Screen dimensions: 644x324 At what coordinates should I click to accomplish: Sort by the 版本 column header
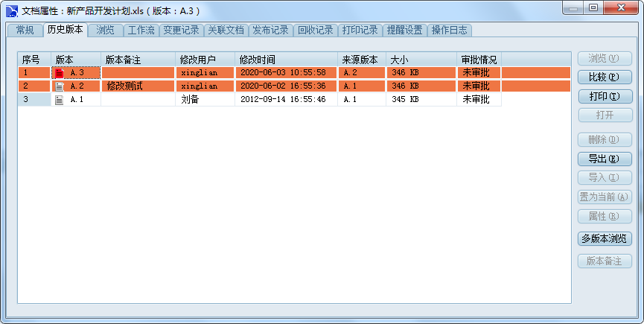click(76, 60)
